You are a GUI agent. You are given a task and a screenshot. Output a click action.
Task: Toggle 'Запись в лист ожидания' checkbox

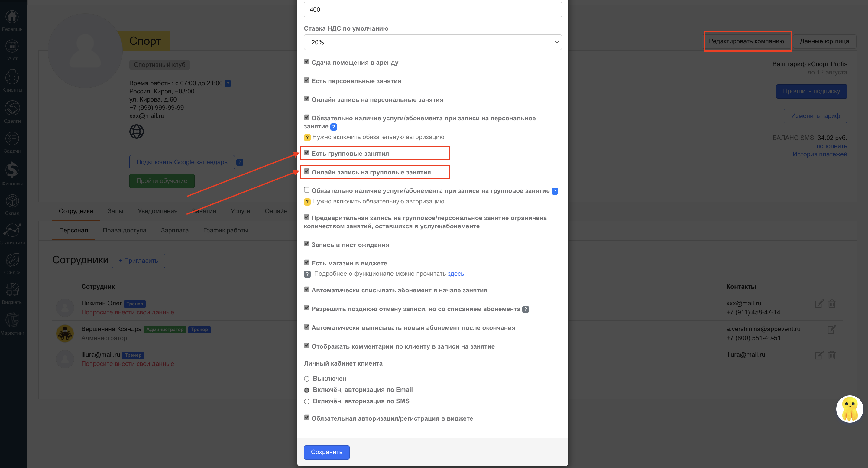coord(307,244)
